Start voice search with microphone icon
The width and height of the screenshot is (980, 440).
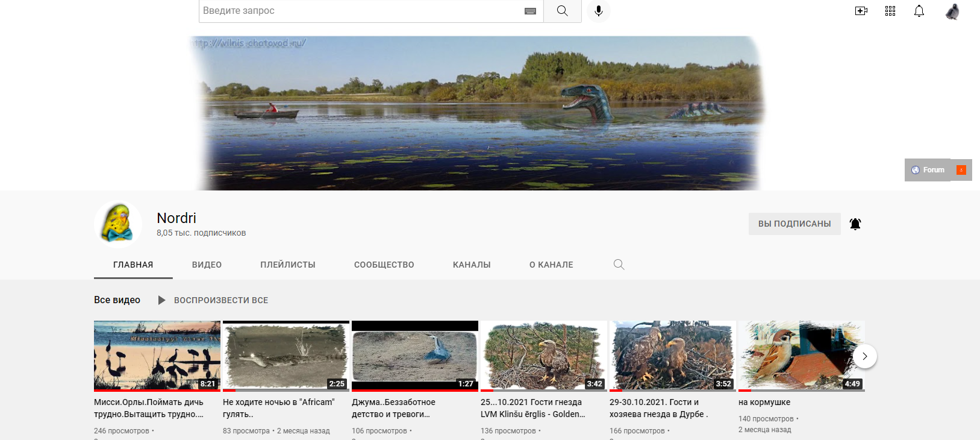pos(599,11)
